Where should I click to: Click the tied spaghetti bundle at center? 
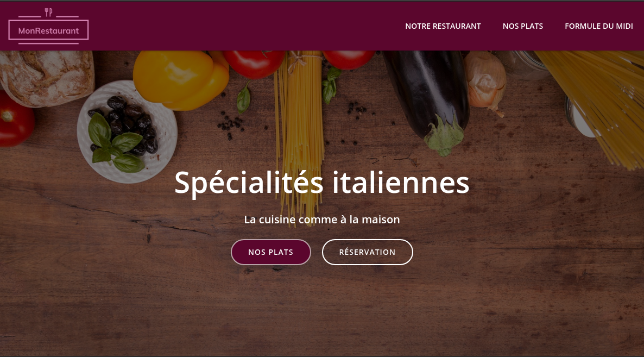300,123
